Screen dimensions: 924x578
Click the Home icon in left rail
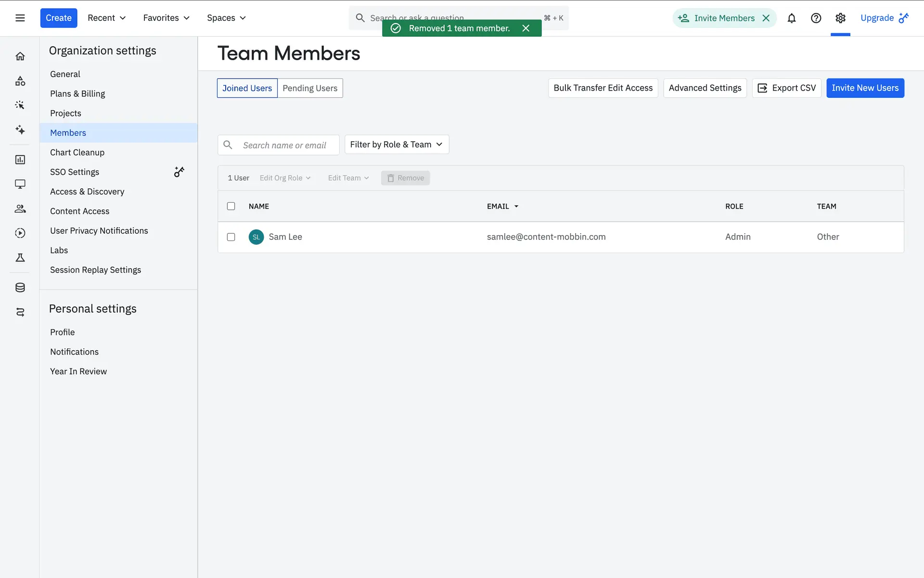pyautogui.click(x=20, y=56)
